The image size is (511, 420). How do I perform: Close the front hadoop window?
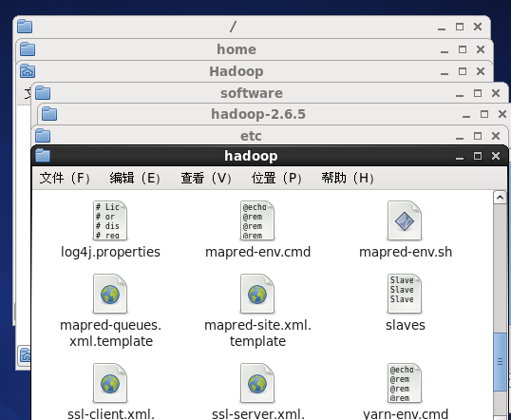point(496,156)
